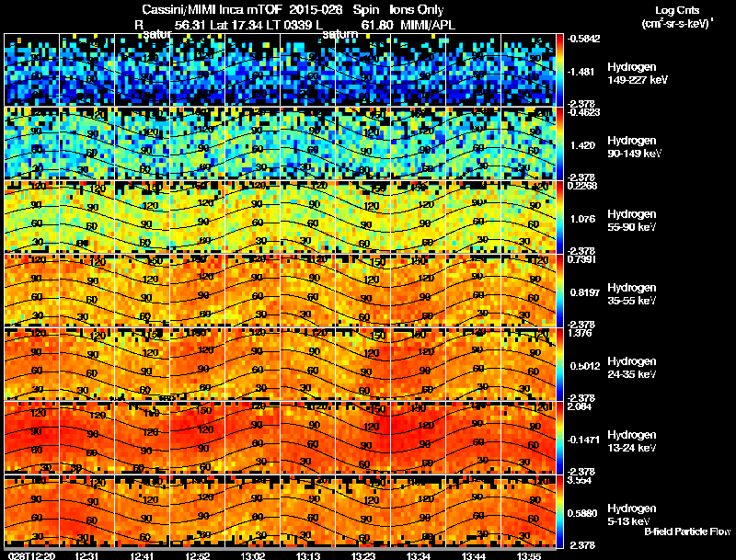Viewport: 736px width, 560px height.
Task: Select the 1.376 upper color scale value
Action: (580, 334)
